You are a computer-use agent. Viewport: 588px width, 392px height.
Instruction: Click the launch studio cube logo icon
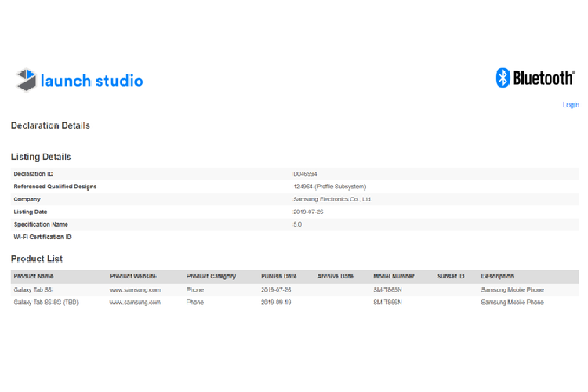tap(26, 80)
